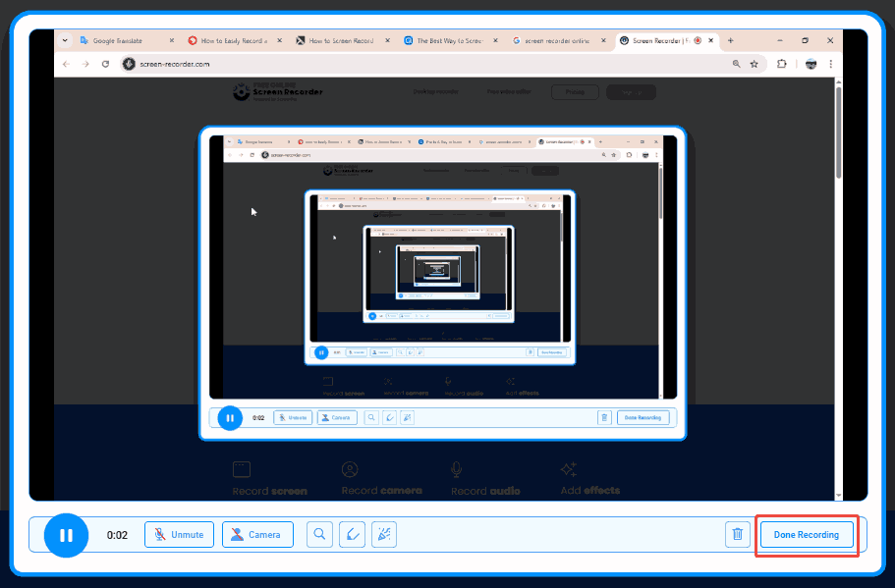This screenshot has height=588, width=895.
Task: Open the Pricing page
Action: pyautogui.click(x=575, y=91)
